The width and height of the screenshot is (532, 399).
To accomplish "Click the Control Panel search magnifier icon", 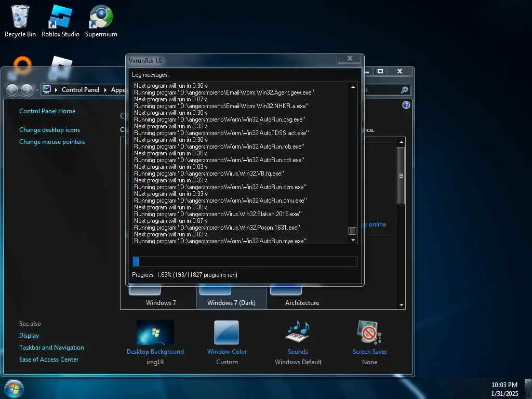I will [404, 90].
